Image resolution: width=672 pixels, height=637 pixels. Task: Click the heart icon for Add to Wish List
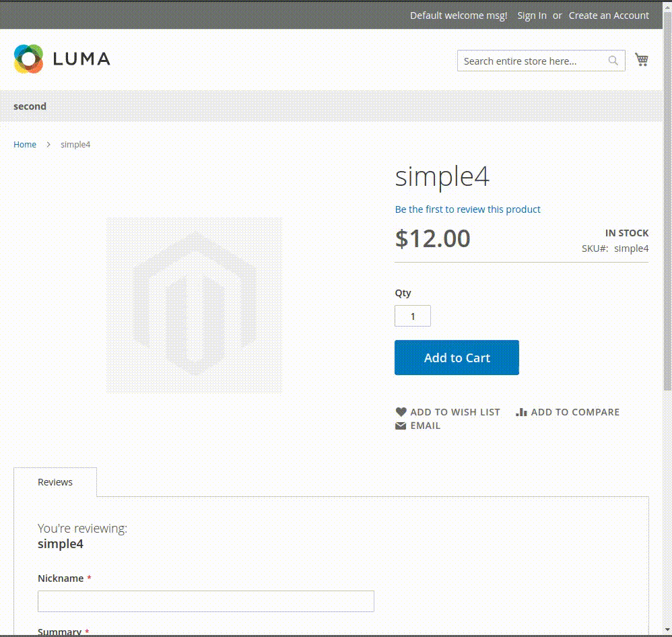401,411
